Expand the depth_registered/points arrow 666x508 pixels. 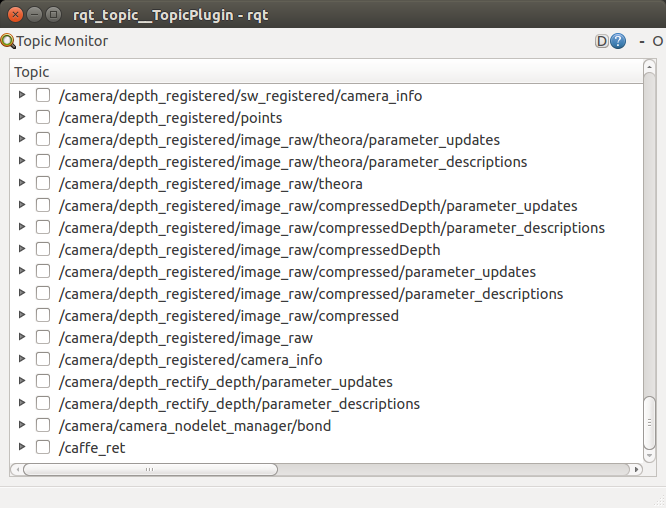coord(22,117)
